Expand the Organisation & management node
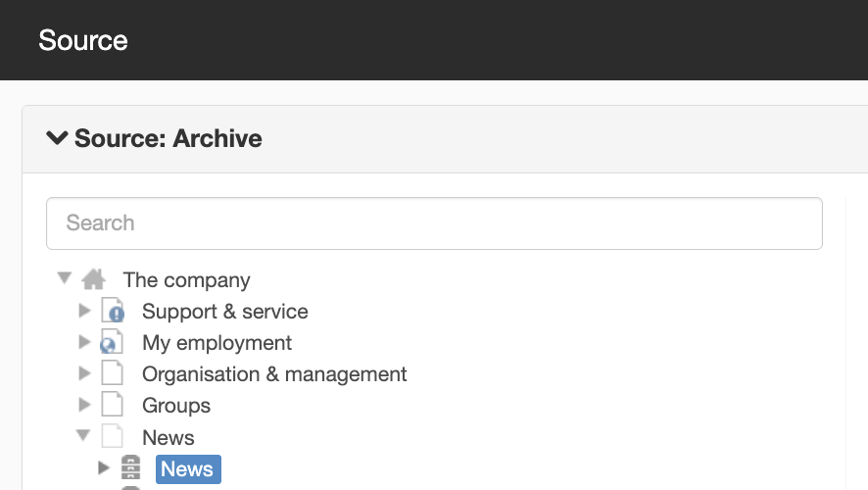Screen dimensions: 868x490 coord(84,373)
